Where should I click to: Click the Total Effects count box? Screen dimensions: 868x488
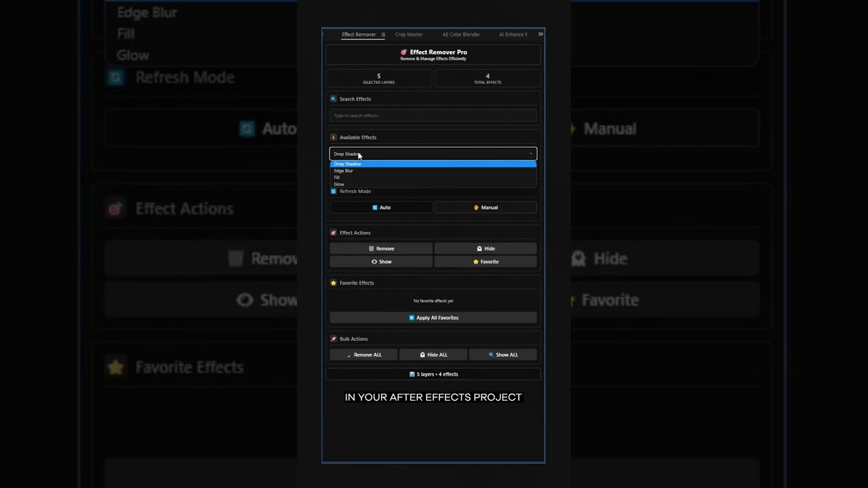(x=488, y=79)
